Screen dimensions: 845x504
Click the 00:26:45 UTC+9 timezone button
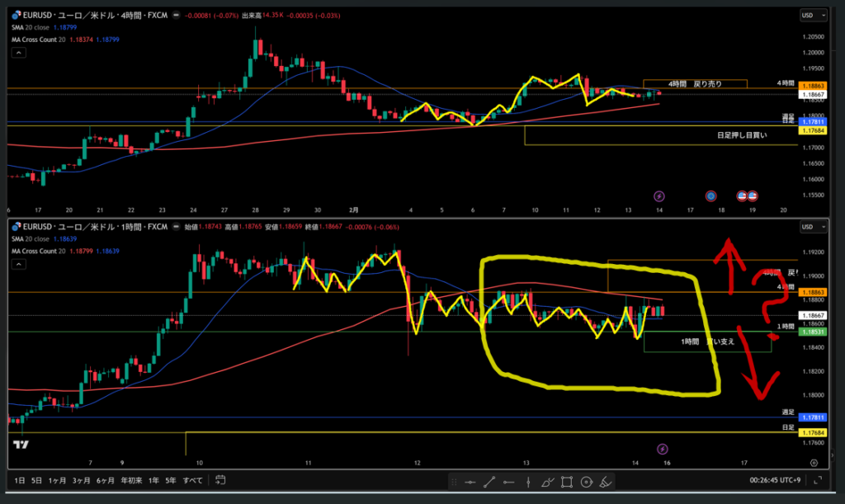777,480
